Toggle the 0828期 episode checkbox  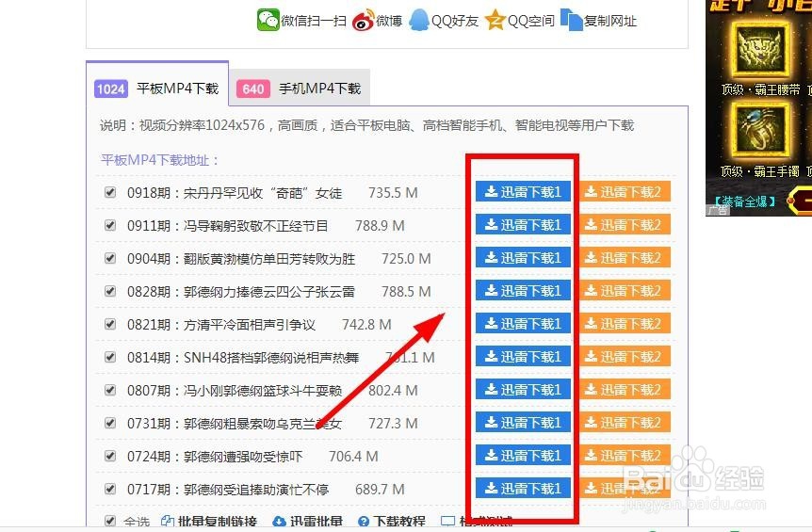(x=110, y=291)
